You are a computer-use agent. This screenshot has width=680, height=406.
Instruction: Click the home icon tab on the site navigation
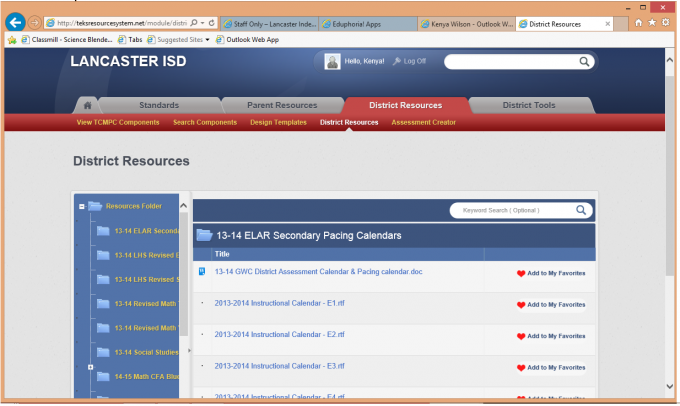click(88, 105)
